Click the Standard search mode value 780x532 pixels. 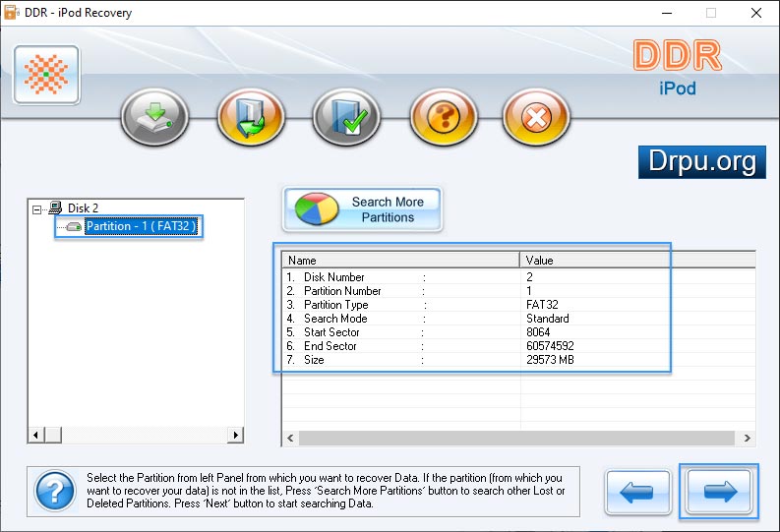548,319
